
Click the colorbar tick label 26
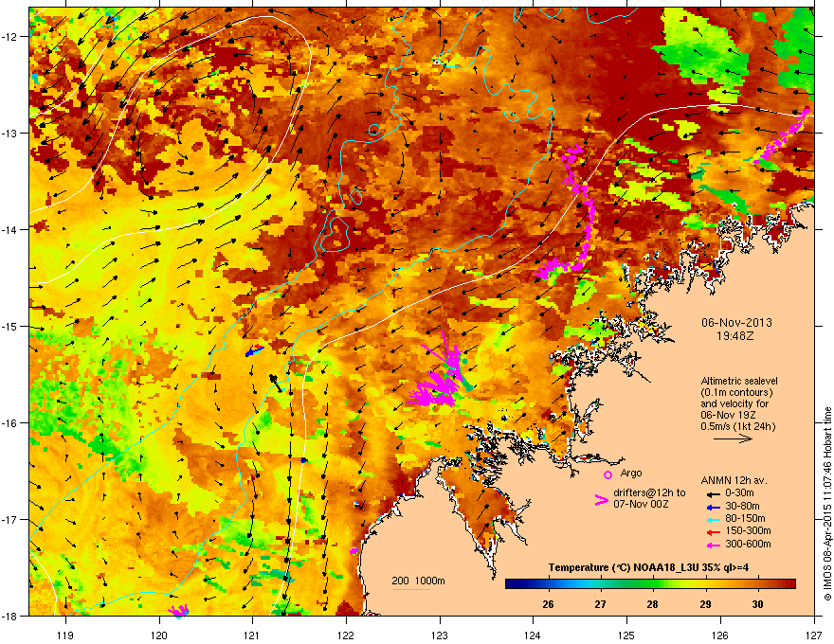(548, 604)
